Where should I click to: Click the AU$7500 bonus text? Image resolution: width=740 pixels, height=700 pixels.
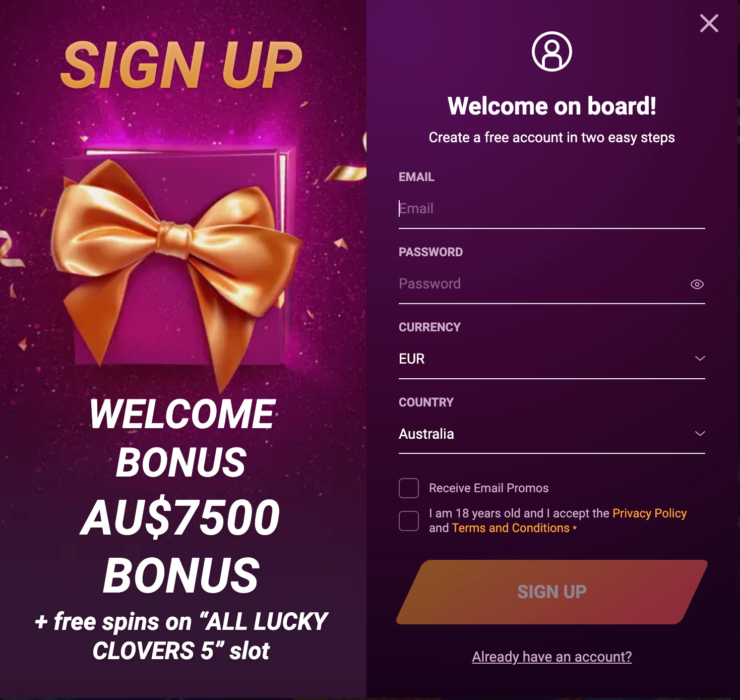pos(180,518)
